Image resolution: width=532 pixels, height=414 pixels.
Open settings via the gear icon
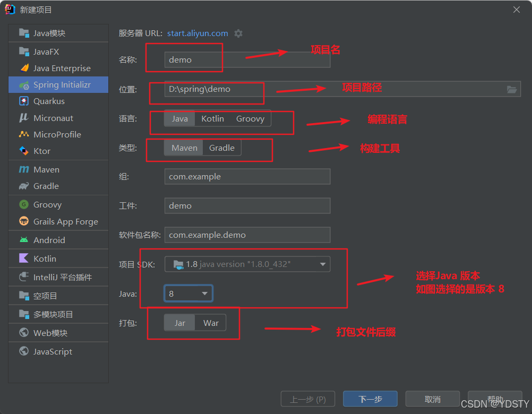point(238,33)
